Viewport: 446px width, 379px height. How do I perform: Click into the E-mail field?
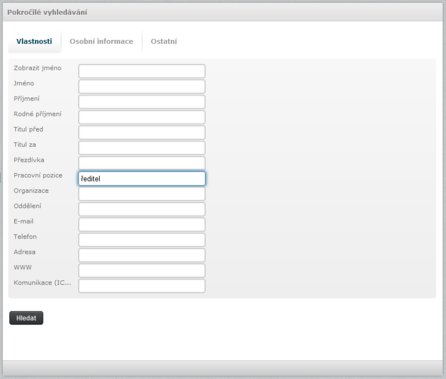tap(142, 224)
